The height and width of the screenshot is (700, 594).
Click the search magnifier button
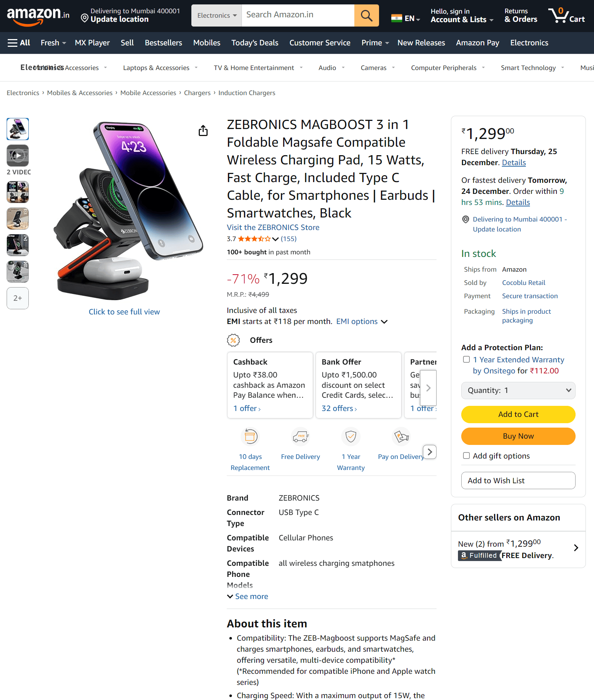tap(366, 15)
